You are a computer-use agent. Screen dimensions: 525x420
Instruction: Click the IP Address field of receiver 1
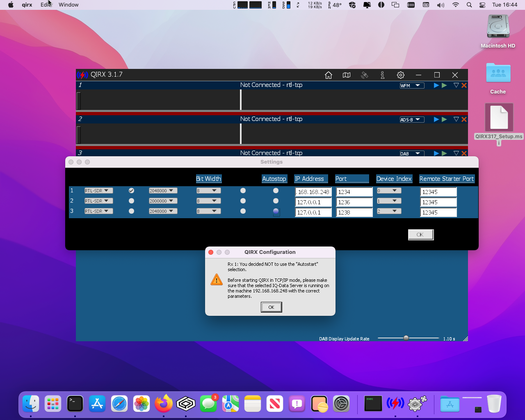click(313, 192)
